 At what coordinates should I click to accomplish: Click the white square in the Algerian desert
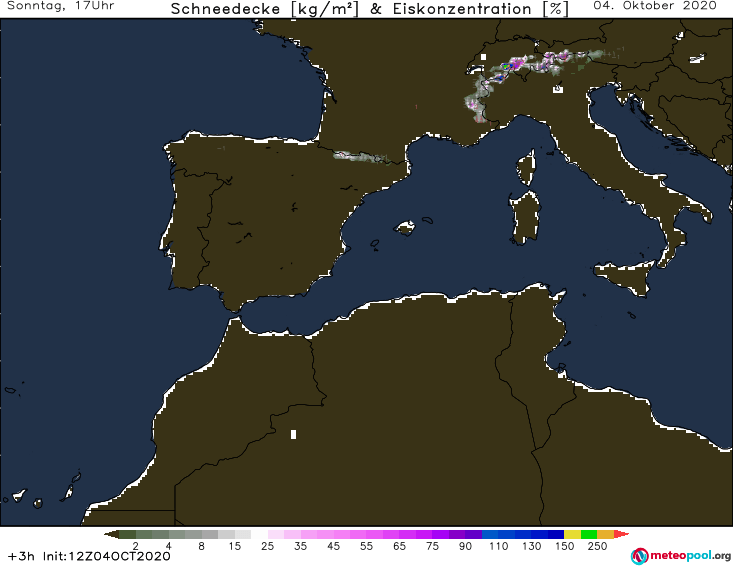click(x=294, y=434)
